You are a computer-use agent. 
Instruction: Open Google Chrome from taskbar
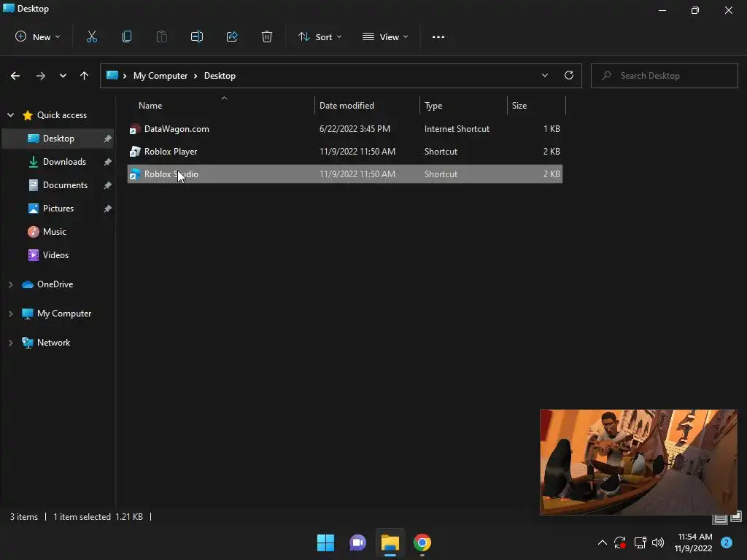pyautogui.click(x=422, y=542)
